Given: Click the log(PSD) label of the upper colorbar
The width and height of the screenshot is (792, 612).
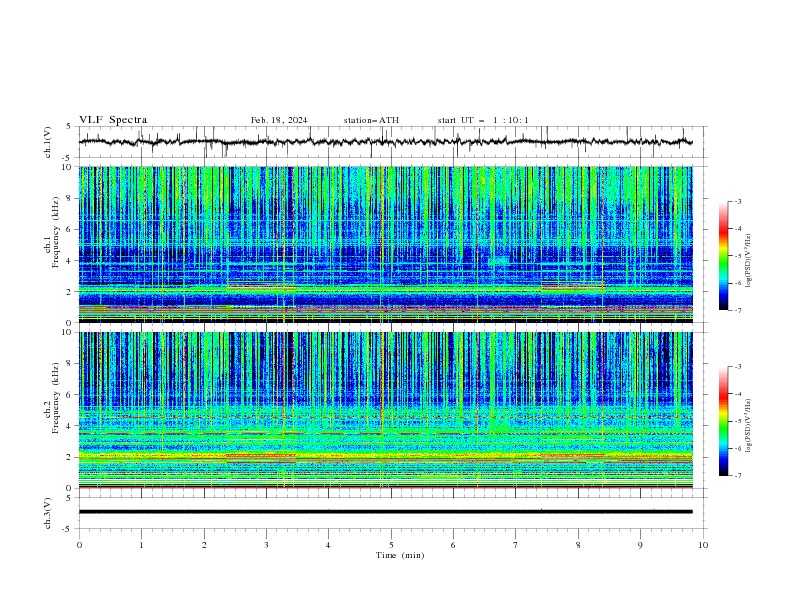Looking at the screenshot, I should click(x=749, y=261).
